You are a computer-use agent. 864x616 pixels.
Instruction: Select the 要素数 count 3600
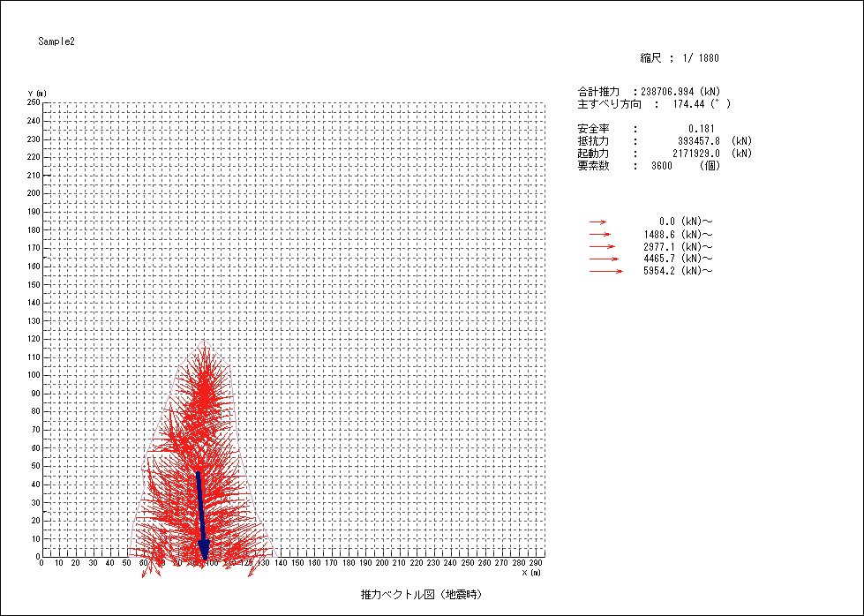[663, 166]
